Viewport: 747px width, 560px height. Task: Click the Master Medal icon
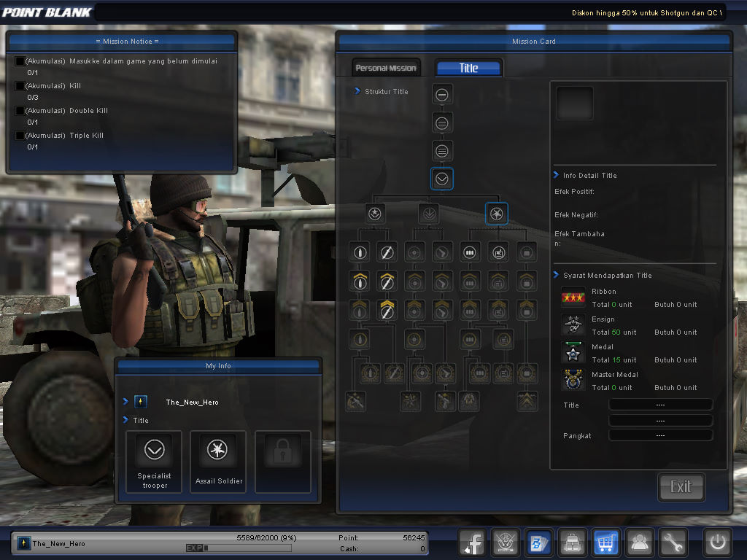click(x=573, y=380)
